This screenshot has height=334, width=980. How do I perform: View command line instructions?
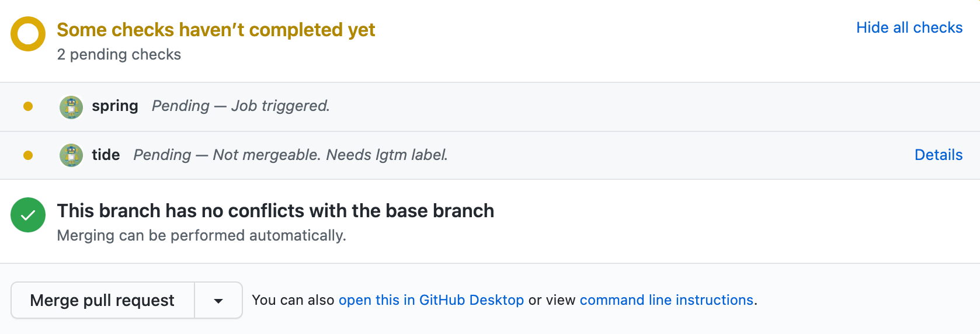point(666,300)
